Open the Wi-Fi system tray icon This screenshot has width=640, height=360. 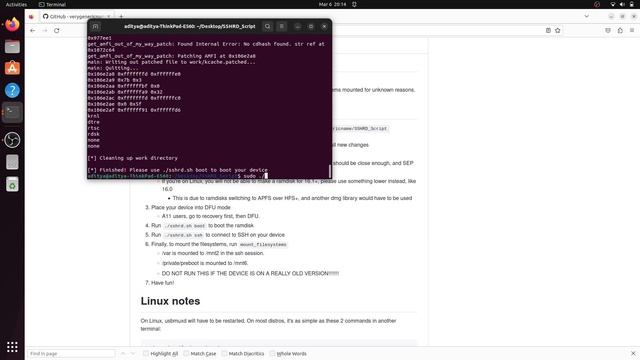(613, 4)
